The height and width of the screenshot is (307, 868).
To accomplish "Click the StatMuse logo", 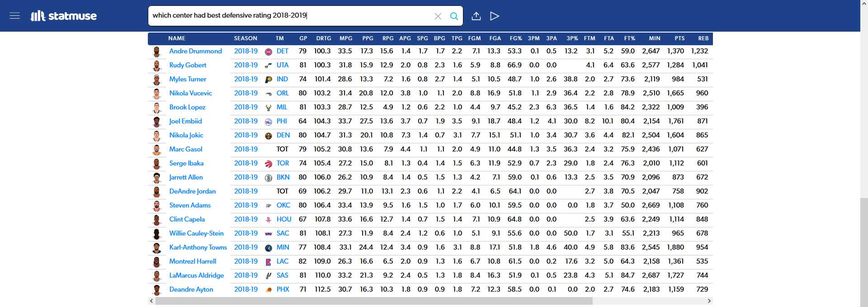I will (x=64, y=16).
